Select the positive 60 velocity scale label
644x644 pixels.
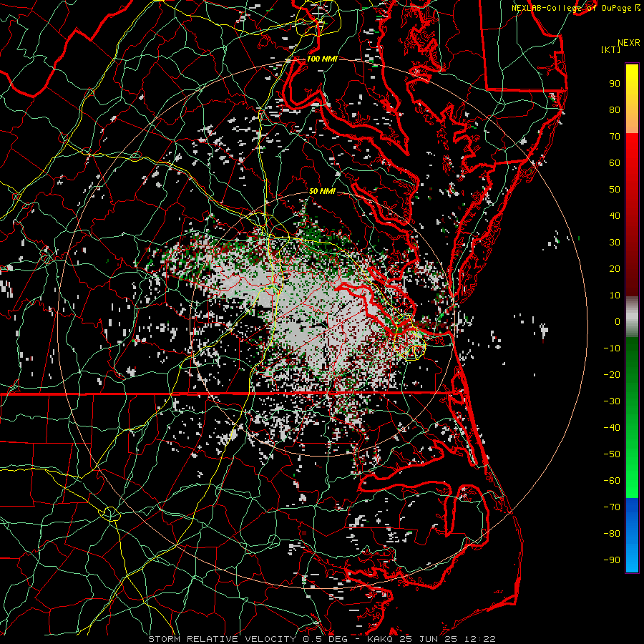615,163
